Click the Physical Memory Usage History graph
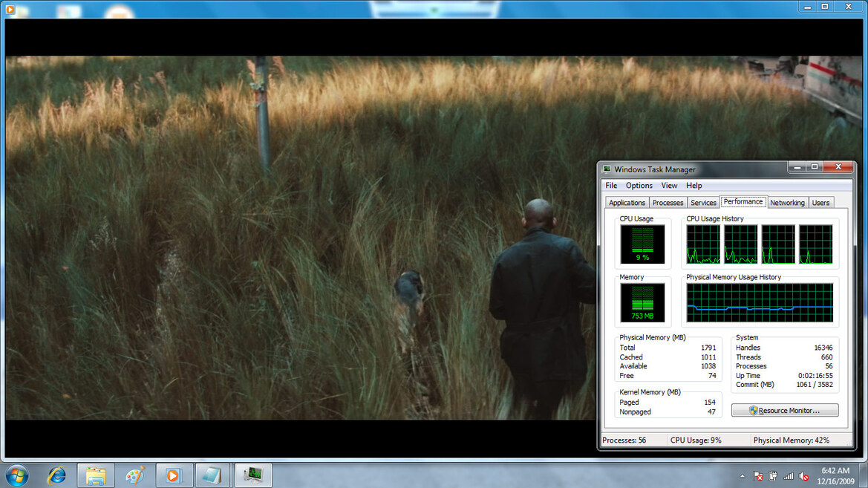The image size is (868, 488). pyautogui.click(x=760, y=302)
